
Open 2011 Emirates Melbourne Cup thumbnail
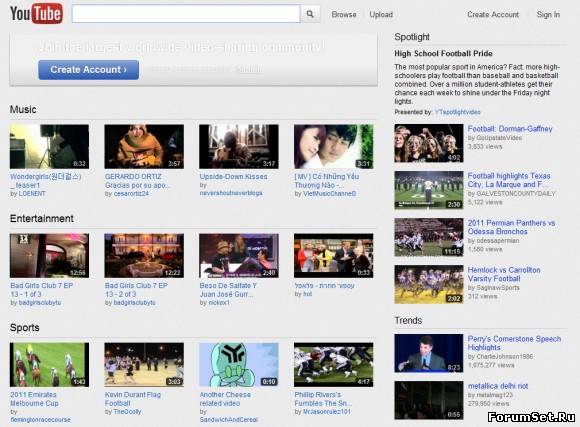[x=49, y=365]
